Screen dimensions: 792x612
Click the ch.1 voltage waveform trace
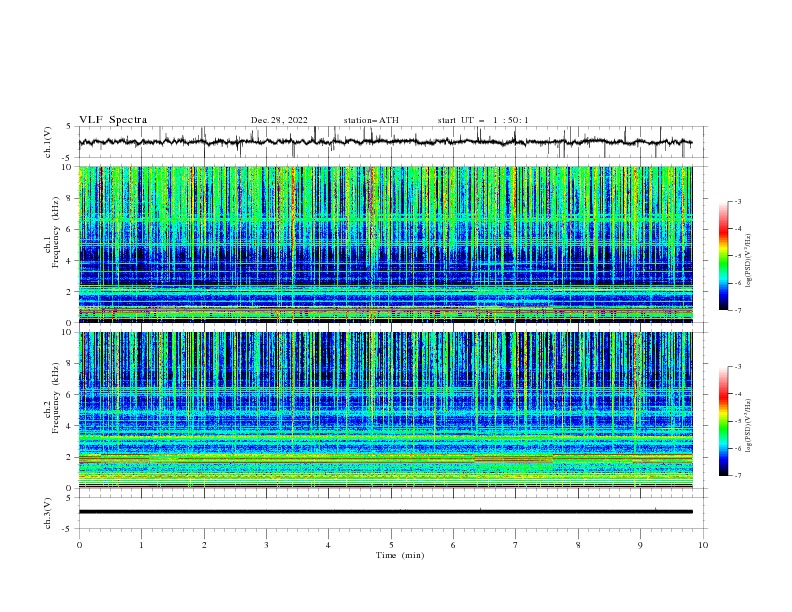pos(385,142)
